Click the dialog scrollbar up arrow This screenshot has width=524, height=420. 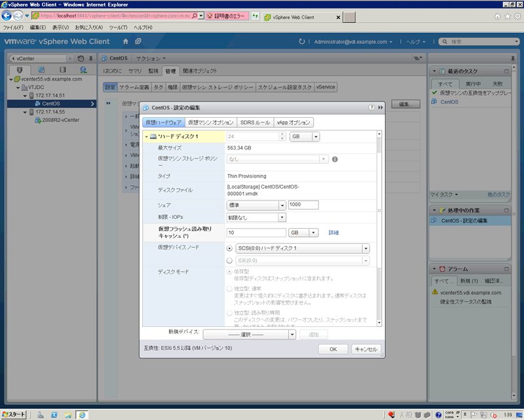(x=379, y=134)
